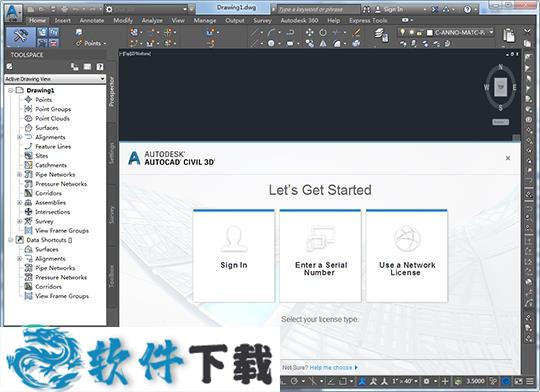Click the Sign In license option

(234, 256)
